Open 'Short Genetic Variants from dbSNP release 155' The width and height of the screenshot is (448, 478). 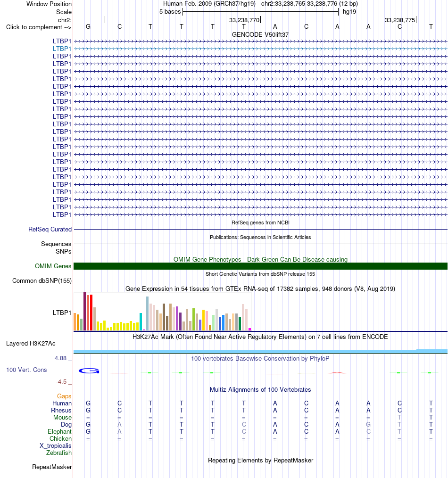click(x=260, y=274)
